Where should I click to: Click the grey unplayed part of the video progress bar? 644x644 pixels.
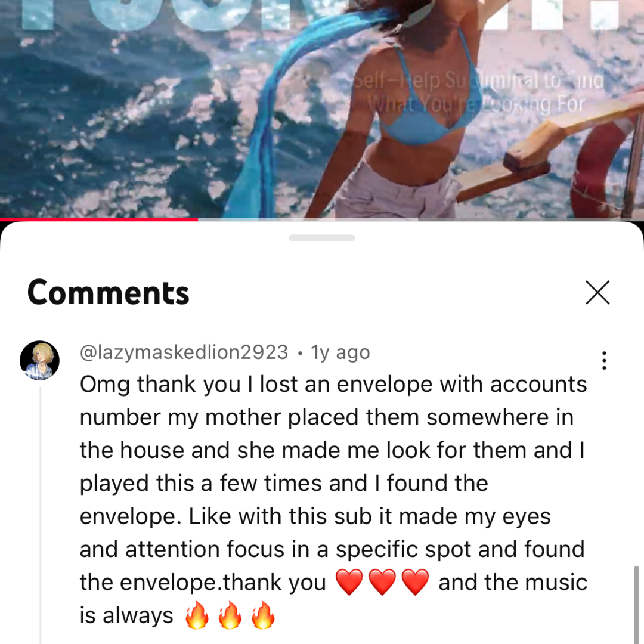421,219
